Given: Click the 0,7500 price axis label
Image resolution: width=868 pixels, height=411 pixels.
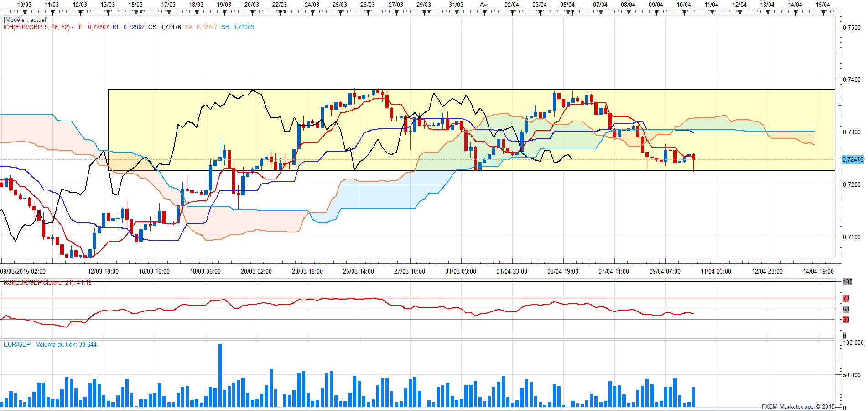Looking at the screenshot, I should coord(852,27).
